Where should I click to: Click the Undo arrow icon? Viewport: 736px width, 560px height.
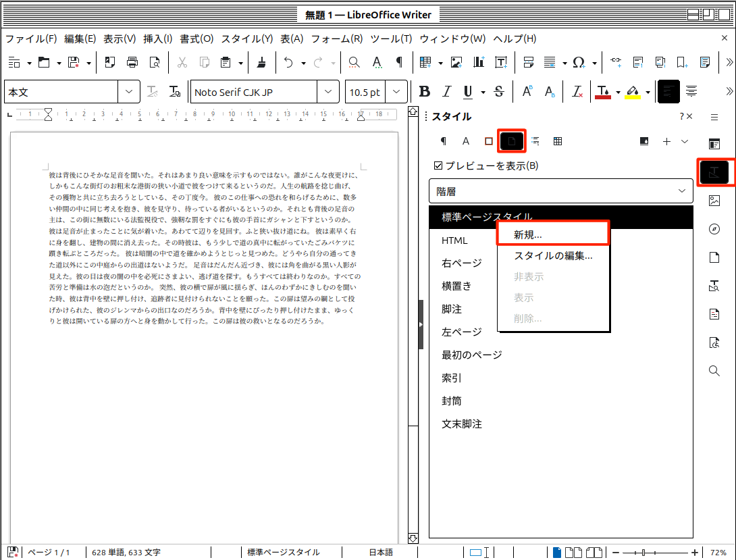click(x=289, y=62)
